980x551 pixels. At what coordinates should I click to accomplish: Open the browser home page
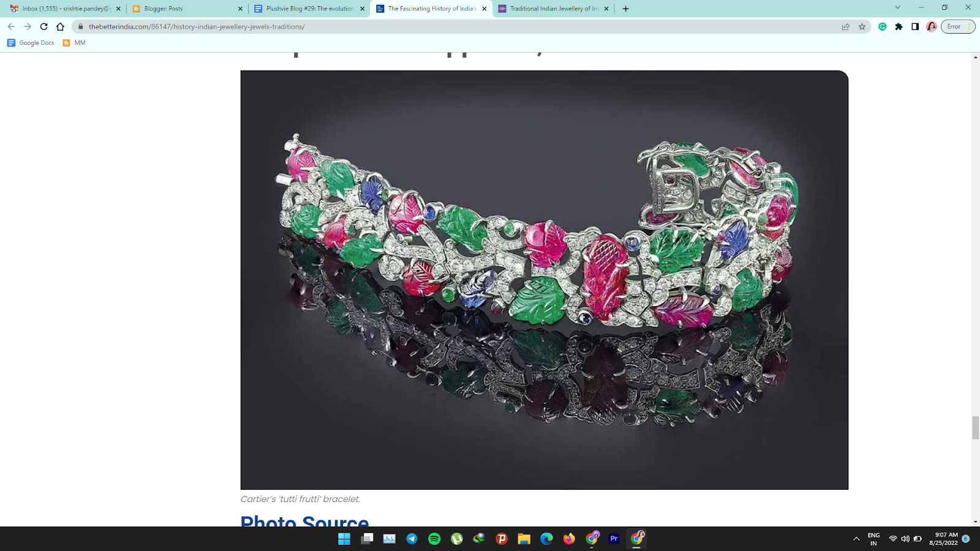pyautogui.click(x=60, y=26)
